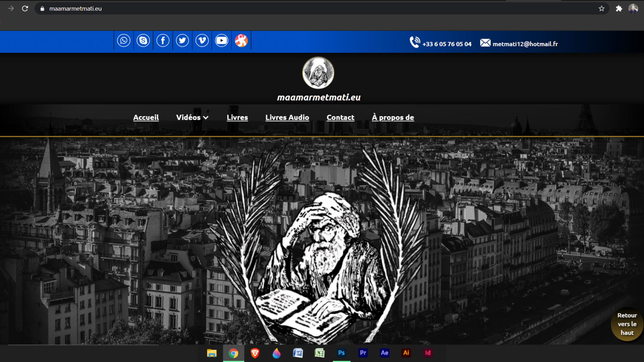Open the browser extensions puzzle icon
This screenshot has height=362, width=644.
pyautogui.click(x=619, y=9)
